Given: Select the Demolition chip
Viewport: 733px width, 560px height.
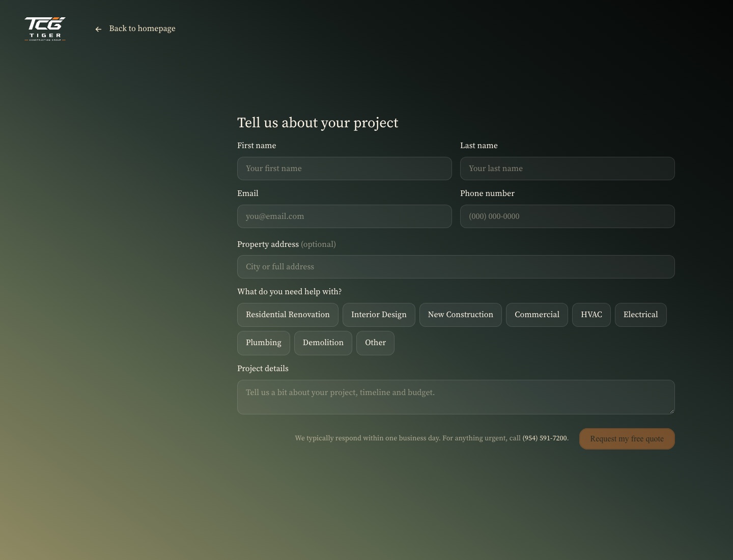Looking at the screenshot, I should click(x=323, y=343).
